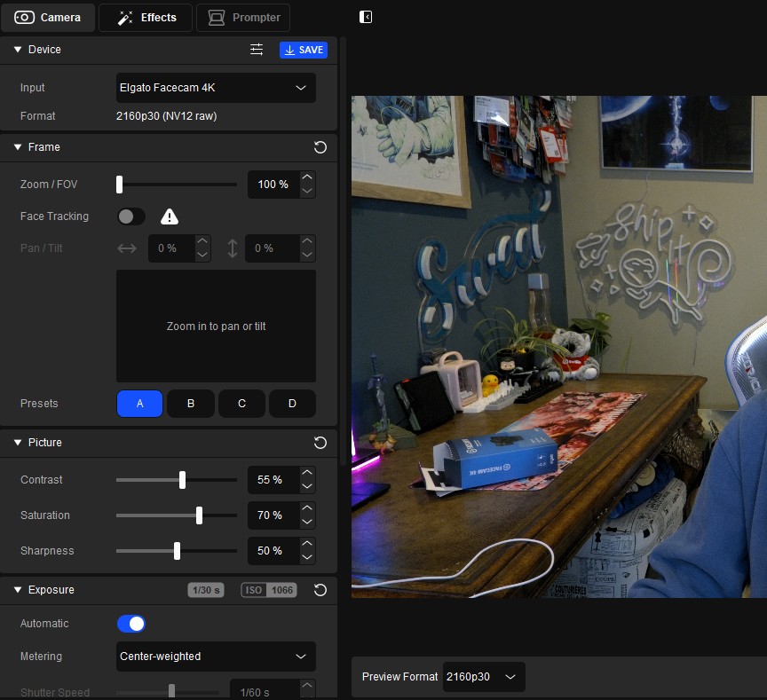Viewport: 767px width, 700px height.
Task: Collapse the left sidebar panel
Action: [x=366, y=17]
